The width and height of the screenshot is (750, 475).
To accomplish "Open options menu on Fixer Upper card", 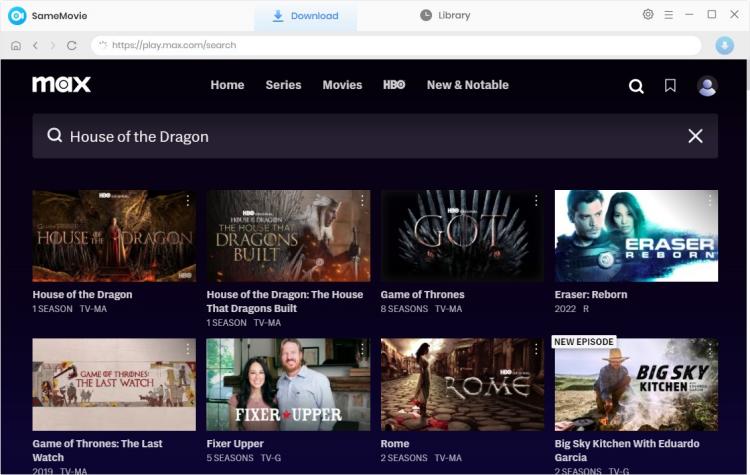I will click(x=362, y=349).
